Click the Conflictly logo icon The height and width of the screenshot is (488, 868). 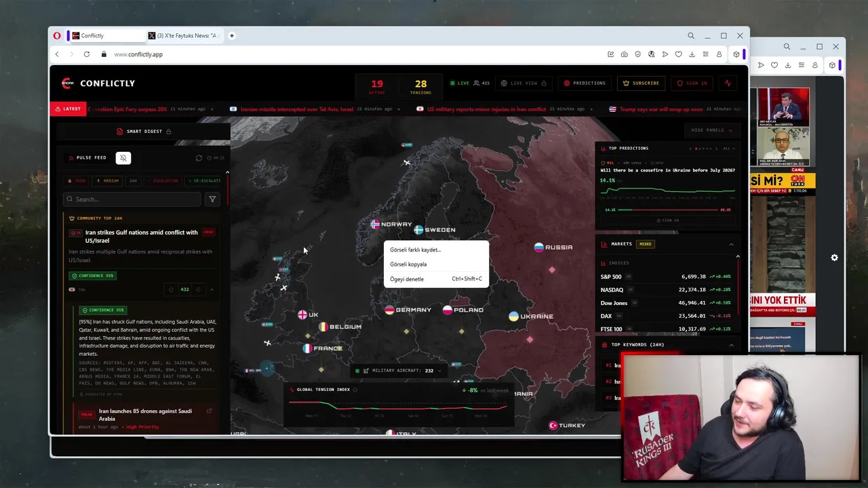click(x=66, y=83)
